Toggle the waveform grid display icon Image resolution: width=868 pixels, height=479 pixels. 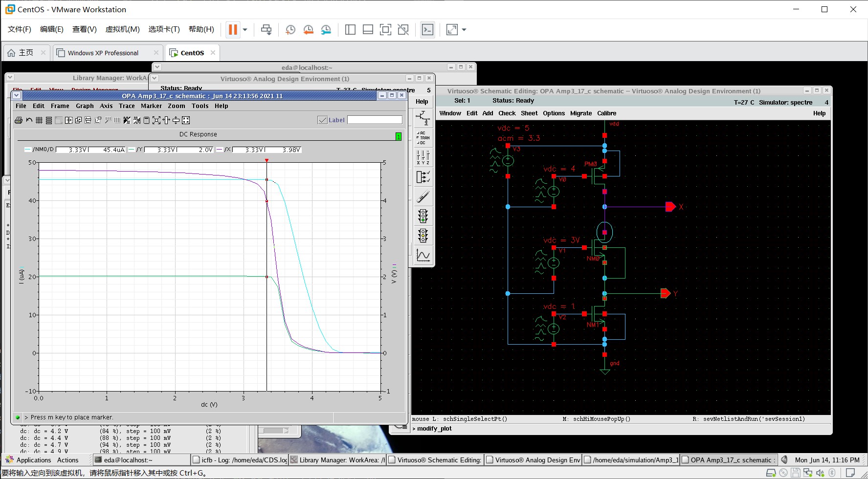coord(39,120)
